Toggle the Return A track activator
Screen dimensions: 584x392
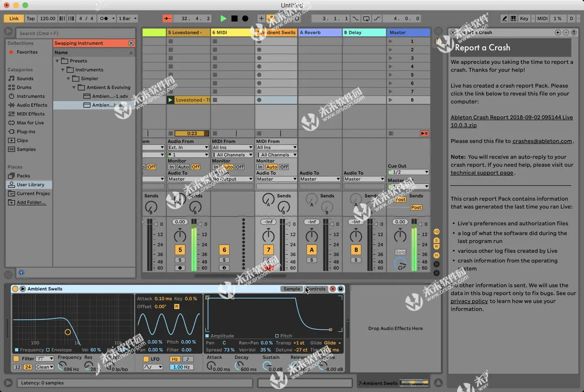coord(312,250)
